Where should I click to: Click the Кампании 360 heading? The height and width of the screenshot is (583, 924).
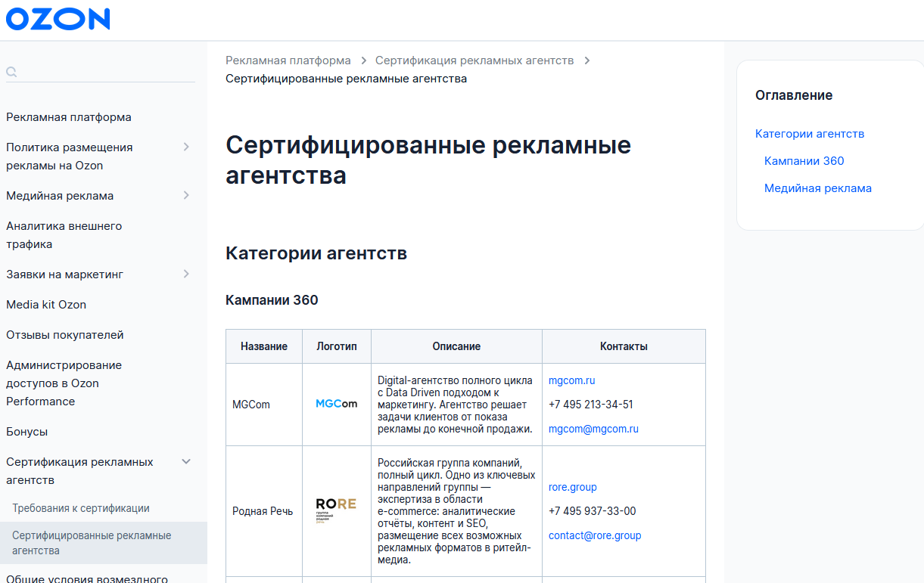click(x=272, y=300)
